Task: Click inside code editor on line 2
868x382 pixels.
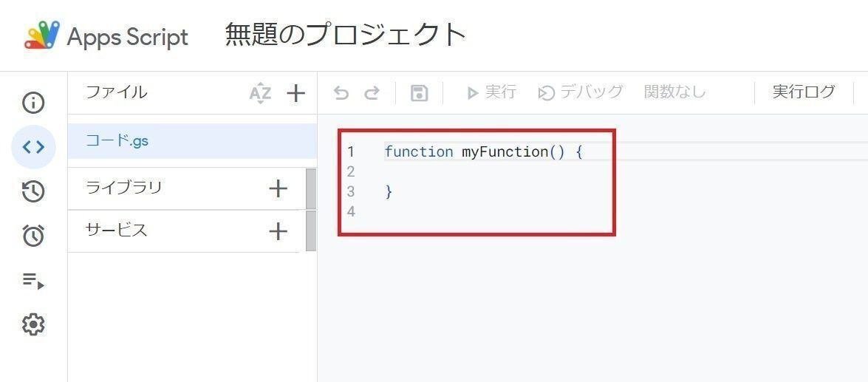Action: pos(480,171)
